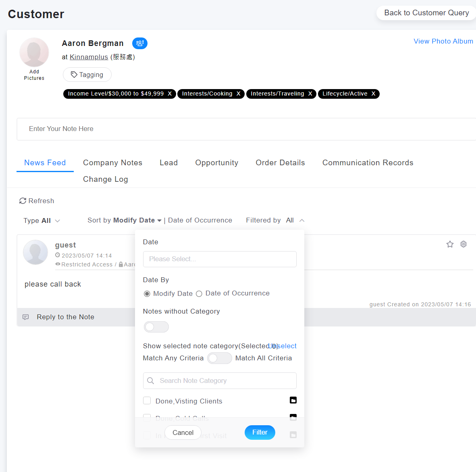Click the Refresh icon

23,201
